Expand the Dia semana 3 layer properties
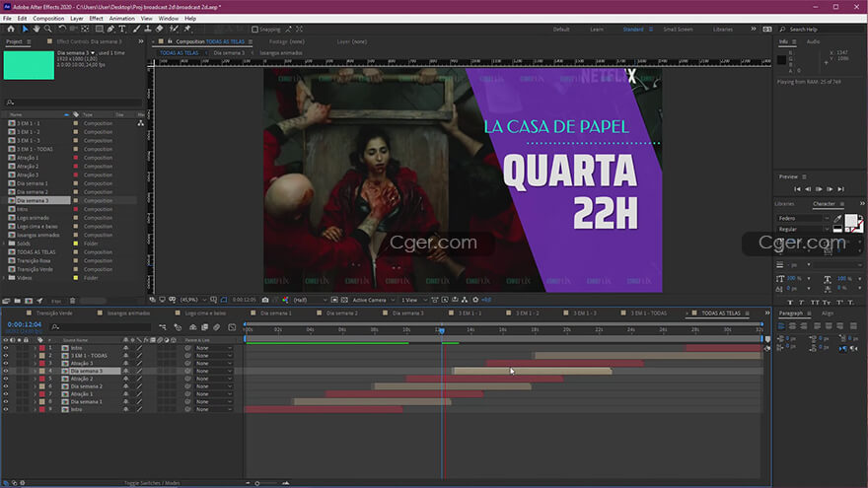Image resolution: width=868 pixels, height=488 pixels. pos(35,372)
